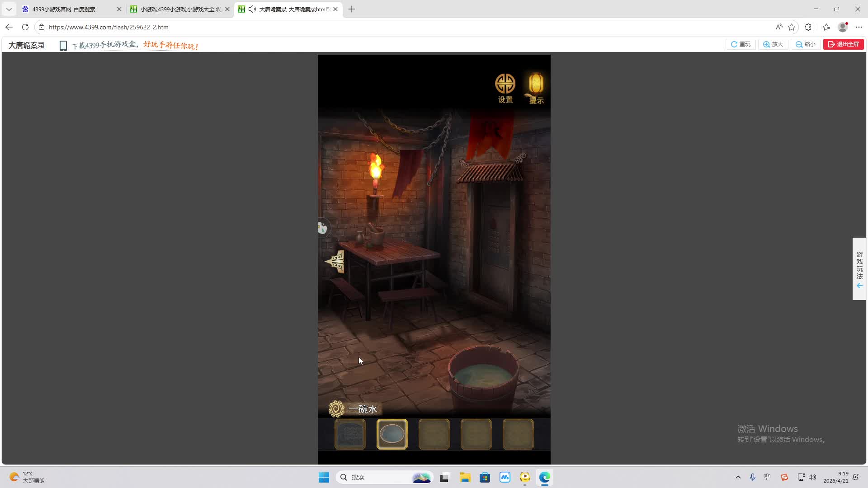Open the blue M app on taskbar
The width and height of the screenshot is (868, 488).
point(505,477)
